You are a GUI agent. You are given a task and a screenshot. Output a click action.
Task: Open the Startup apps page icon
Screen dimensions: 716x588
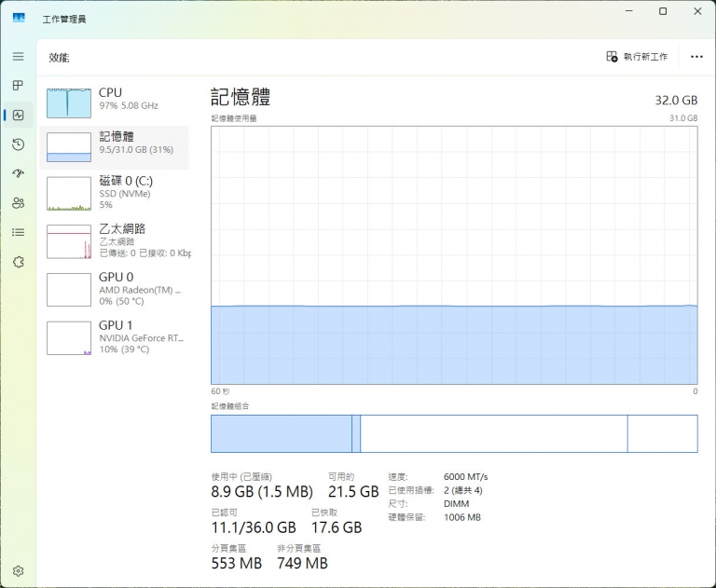(x=18, y=173)
